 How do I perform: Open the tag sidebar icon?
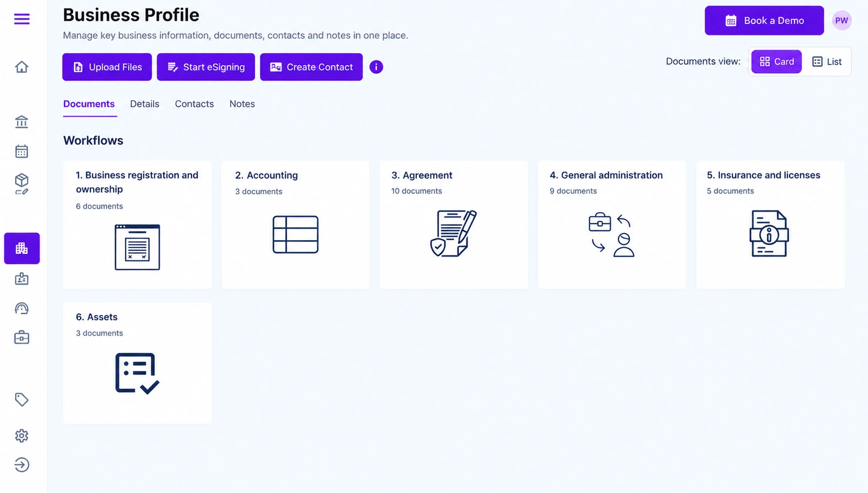(22, 400)
